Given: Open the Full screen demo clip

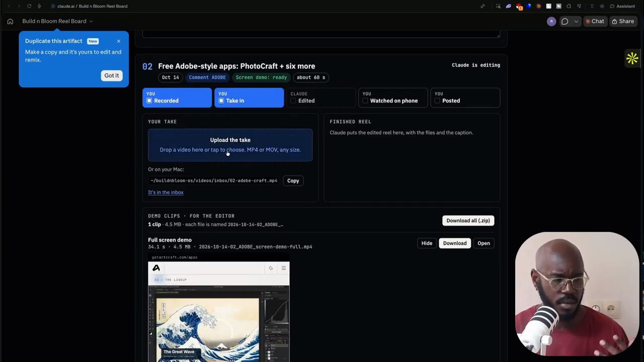Looking at the screenshot, I should tap(484, 243).
